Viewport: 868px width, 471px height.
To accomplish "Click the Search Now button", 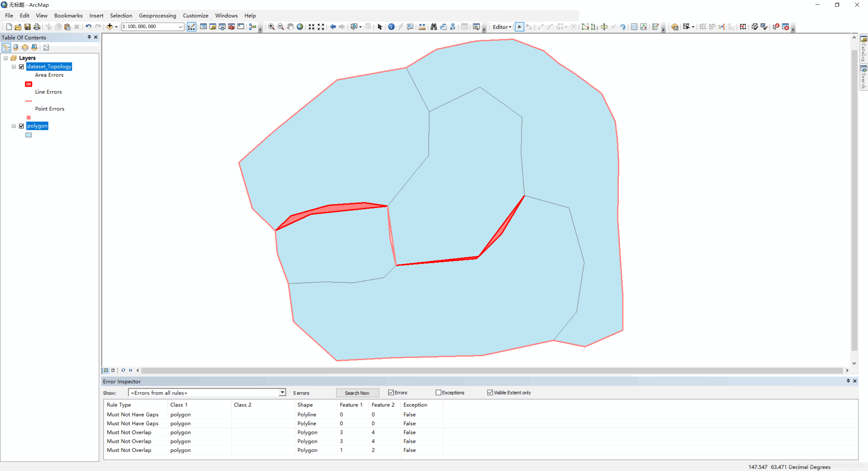I will point(357,393).
